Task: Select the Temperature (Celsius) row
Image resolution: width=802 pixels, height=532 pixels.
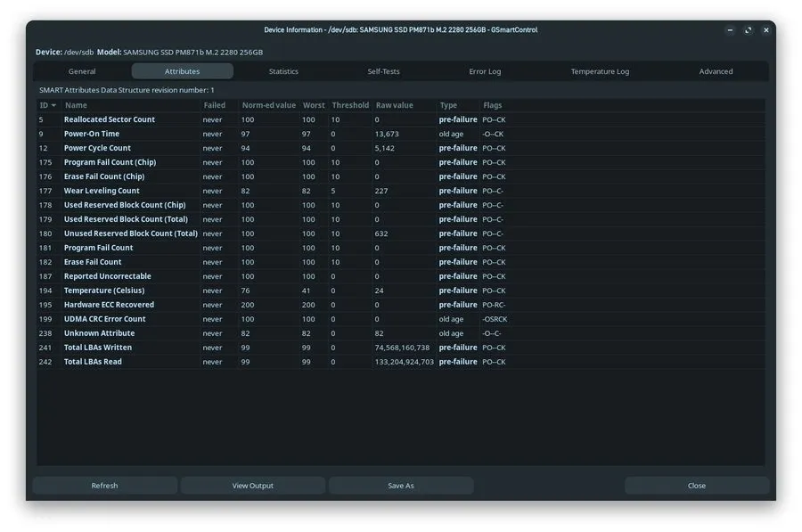Action: [x=401, y=291]
